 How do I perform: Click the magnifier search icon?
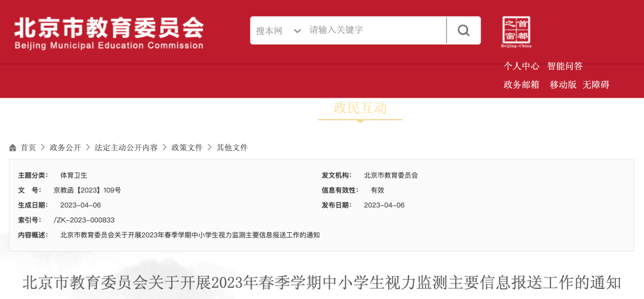[463, 30]
